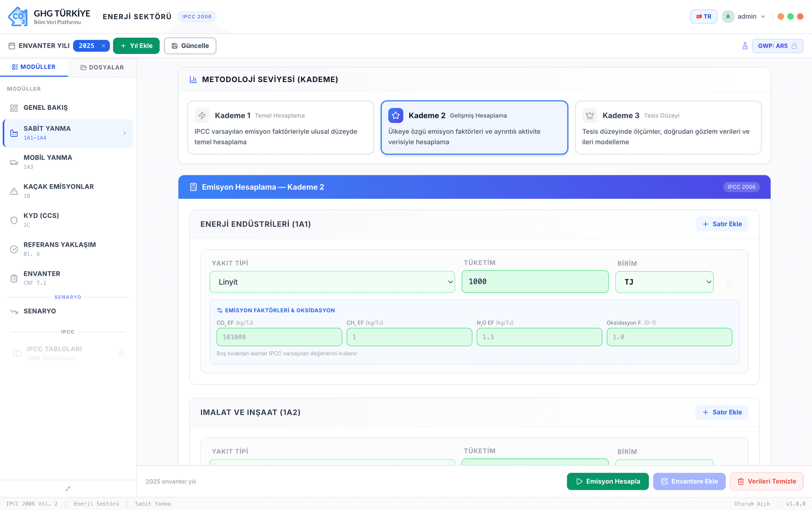Open the Yakıt Tipi dropdown showing Linyit
The width and height of the screenshot is (812, 510).
332,282
